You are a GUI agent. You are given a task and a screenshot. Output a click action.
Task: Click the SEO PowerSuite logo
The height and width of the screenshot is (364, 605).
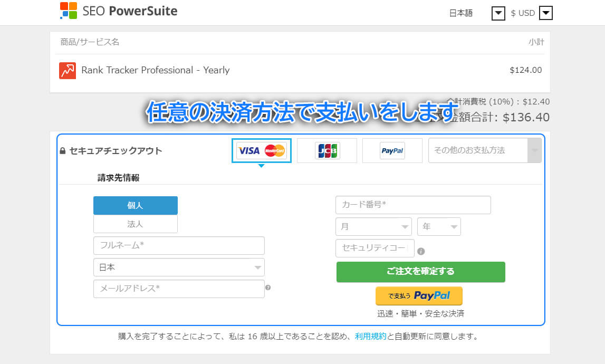point(119,11)
